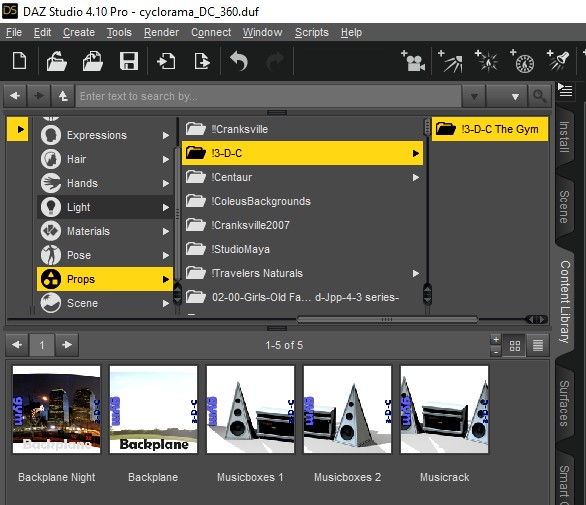Select the Pose category icon
Image resolution: width=586 pixels, height=505 pixels.
[51, 255]
